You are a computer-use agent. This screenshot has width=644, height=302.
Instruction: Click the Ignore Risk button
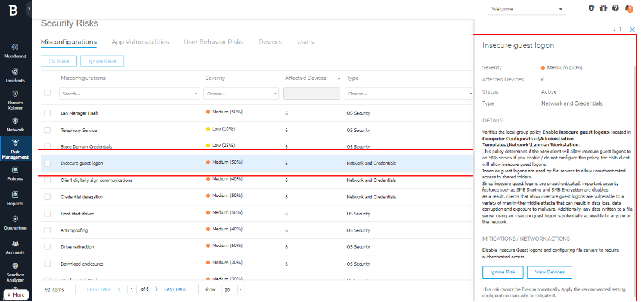tap(503, 272)
